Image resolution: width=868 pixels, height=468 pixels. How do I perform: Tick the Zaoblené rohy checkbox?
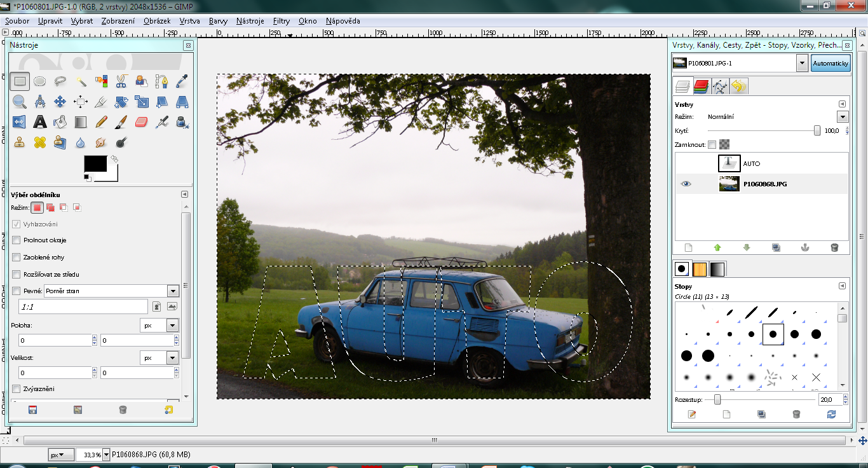point(17,258)
